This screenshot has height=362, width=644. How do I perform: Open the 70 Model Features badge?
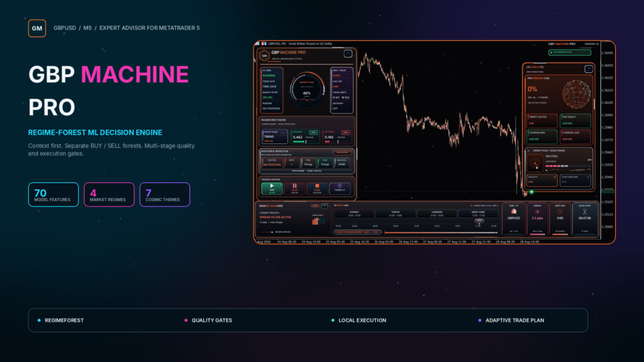coord(53,195)
